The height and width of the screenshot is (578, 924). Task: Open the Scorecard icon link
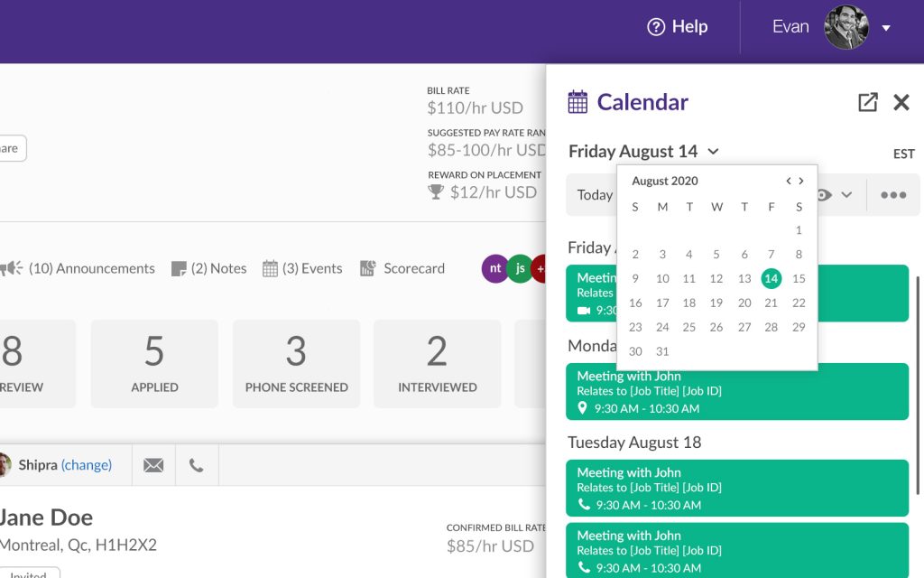[367, 268]
